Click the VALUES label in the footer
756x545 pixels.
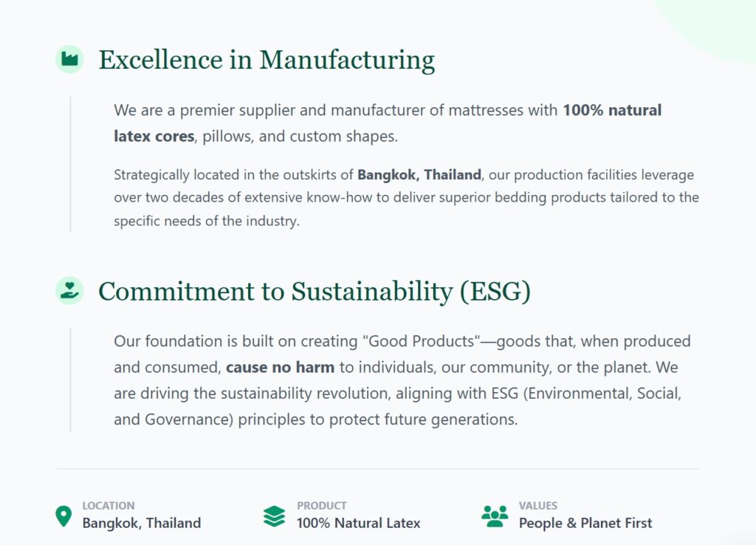pos(538,506)
